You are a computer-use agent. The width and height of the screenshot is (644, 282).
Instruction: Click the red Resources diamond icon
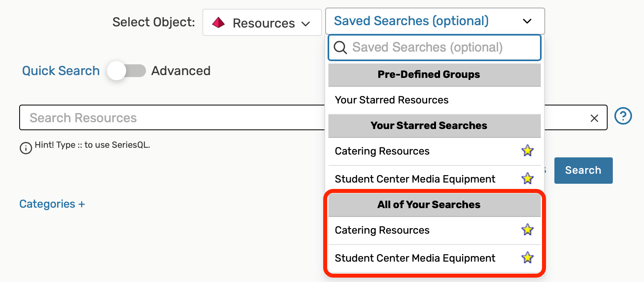218,23
